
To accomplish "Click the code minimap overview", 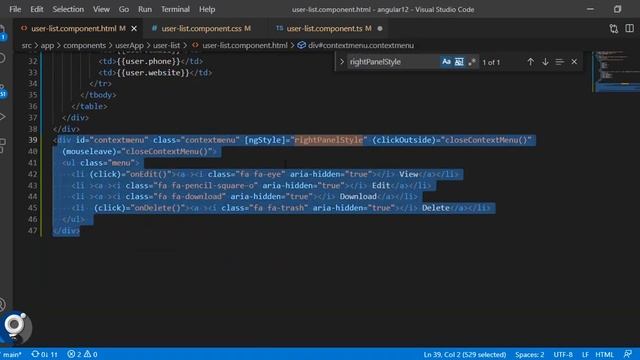I will (616, 71).
